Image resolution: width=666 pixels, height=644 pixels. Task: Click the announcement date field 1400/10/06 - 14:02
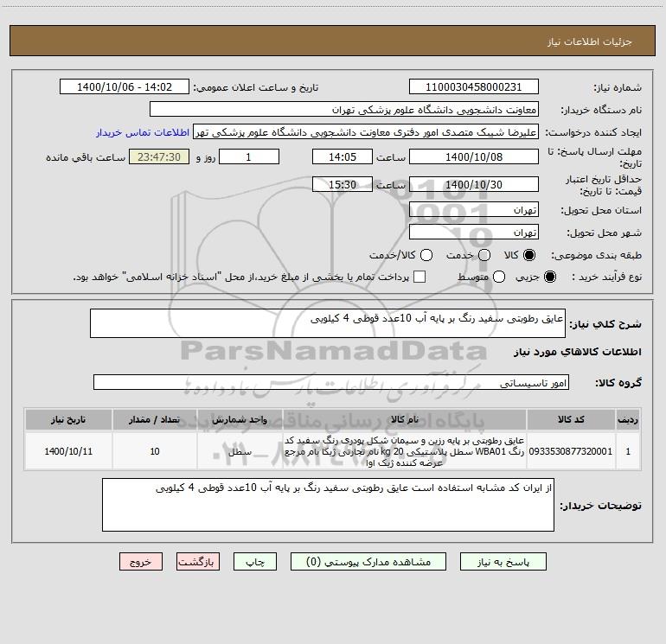125,86
